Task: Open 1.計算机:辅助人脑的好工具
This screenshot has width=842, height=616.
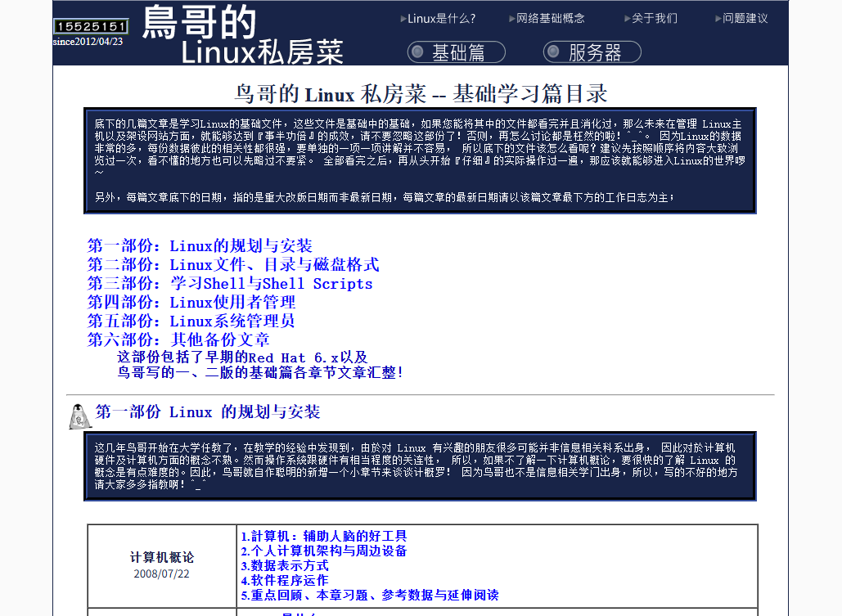Action: [x=324, y=536]
